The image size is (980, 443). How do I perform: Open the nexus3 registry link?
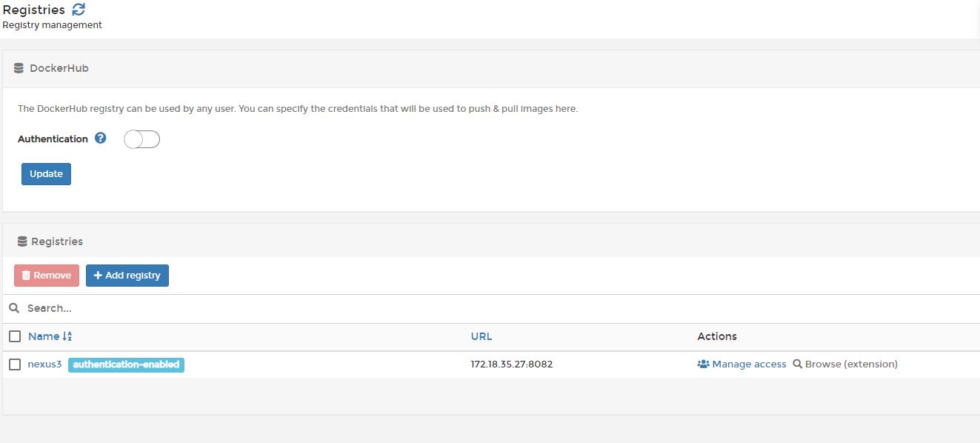(44, 364)
